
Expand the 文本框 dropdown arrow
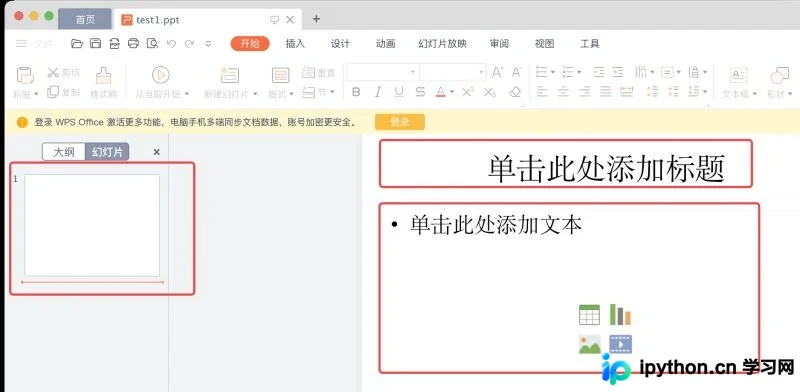click(x=755, y=94)
